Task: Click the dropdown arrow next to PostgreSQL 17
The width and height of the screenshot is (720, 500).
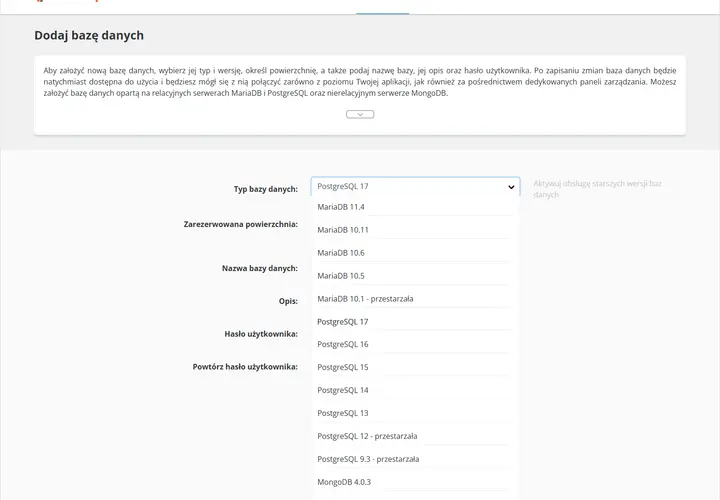Action: [x=511, y=187]
